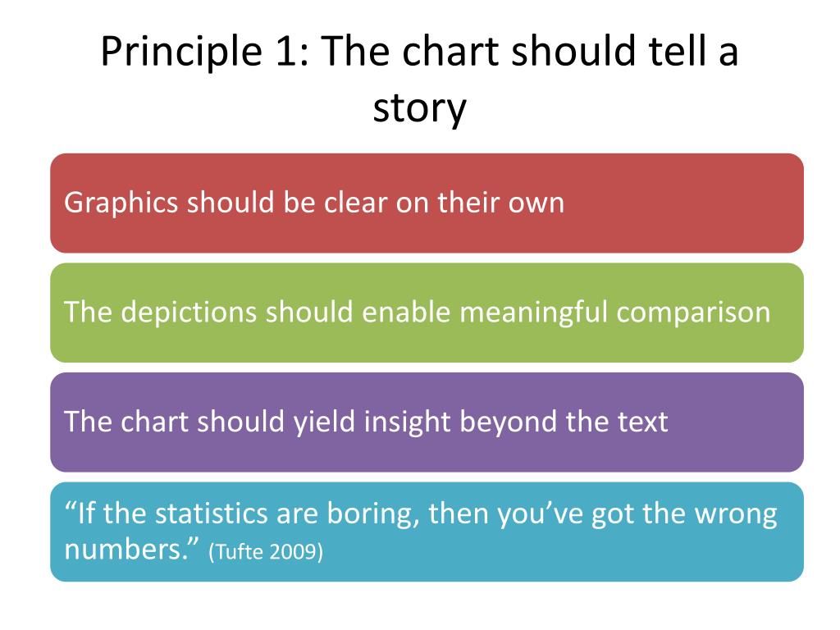Select the green meaningful comparison box
The image size is (840, 630).
coord(427,313)
